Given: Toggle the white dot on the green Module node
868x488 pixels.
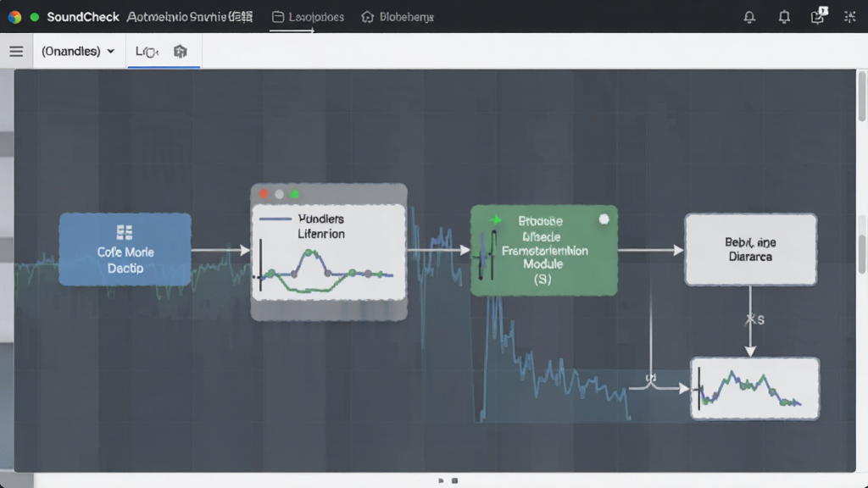Looking at the screenshot, I should point(604,219).
